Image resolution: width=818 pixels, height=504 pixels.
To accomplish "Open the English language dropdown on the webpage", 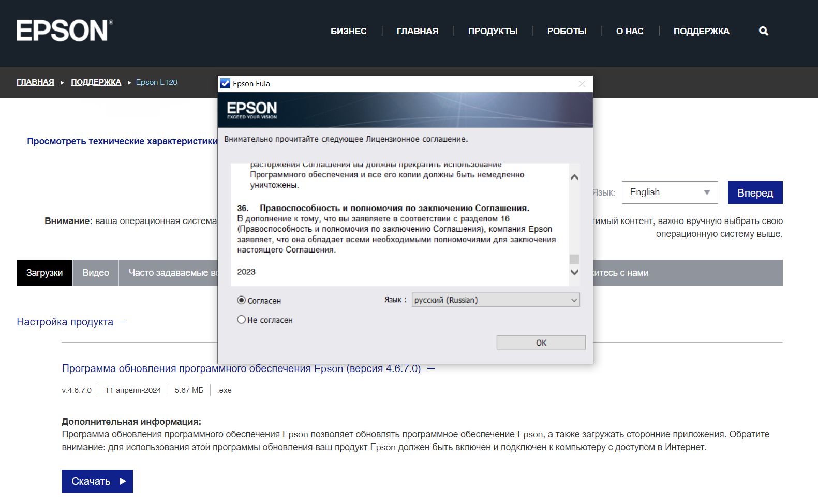I will click(670, 192).
